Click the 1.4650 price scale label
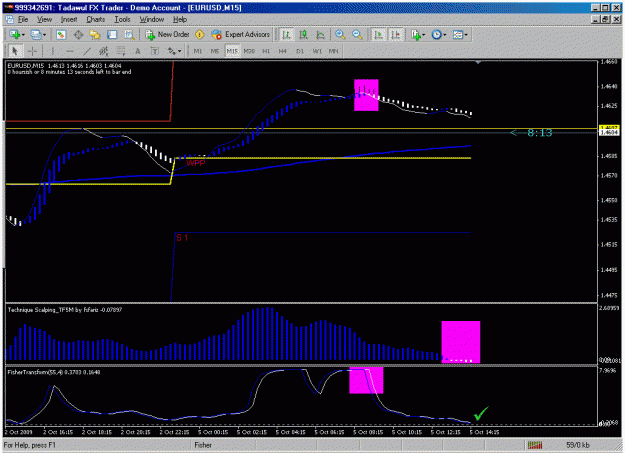Image resolution: width=625 pixels, height=453 pixels. 609,62
